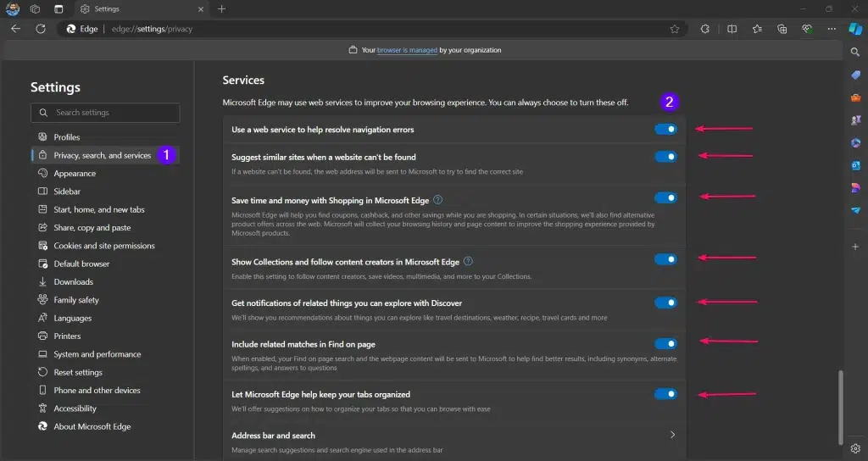Click the Search settings field
The image size is (868, 461).
105,113
